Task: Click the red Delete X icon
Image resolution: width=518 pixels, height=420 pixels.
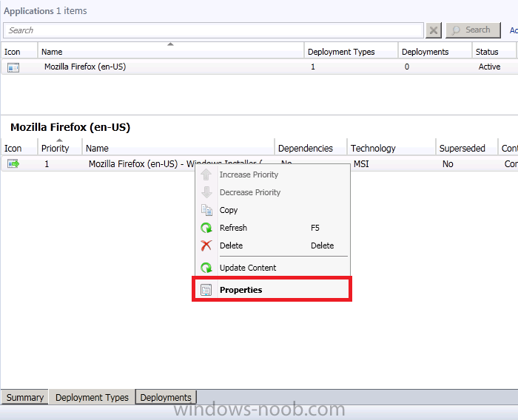Action: click(206, 245)
